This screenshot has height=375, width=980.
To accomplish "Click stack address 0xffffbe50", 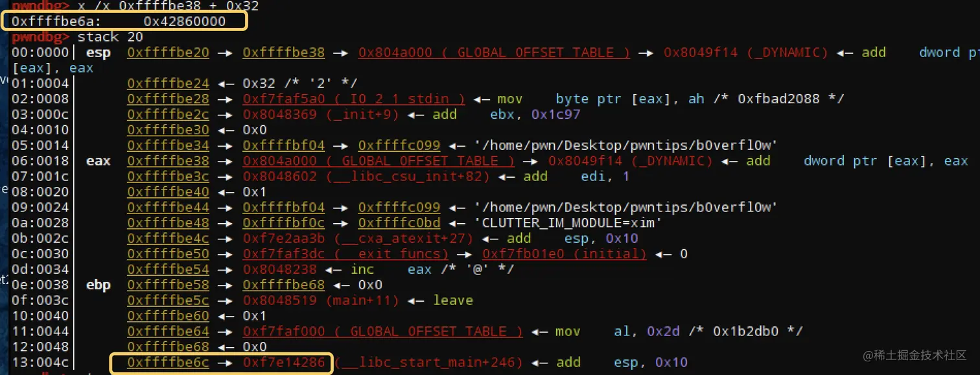I will [x=168, y=254].
